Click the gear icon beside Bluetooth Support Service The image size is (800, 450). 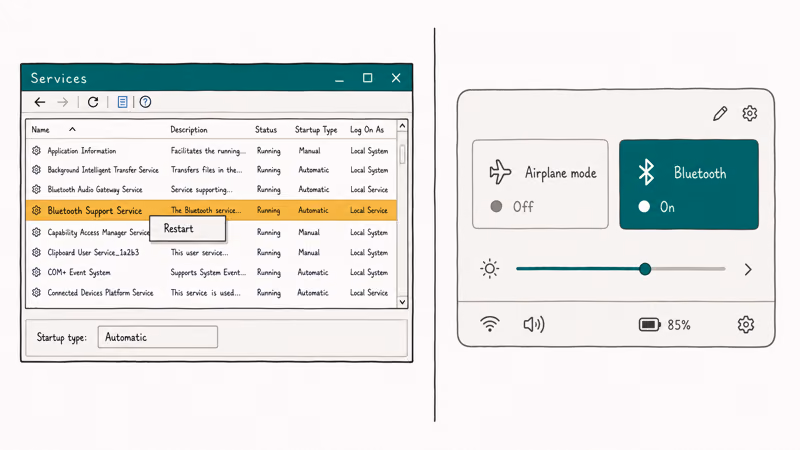36,210
